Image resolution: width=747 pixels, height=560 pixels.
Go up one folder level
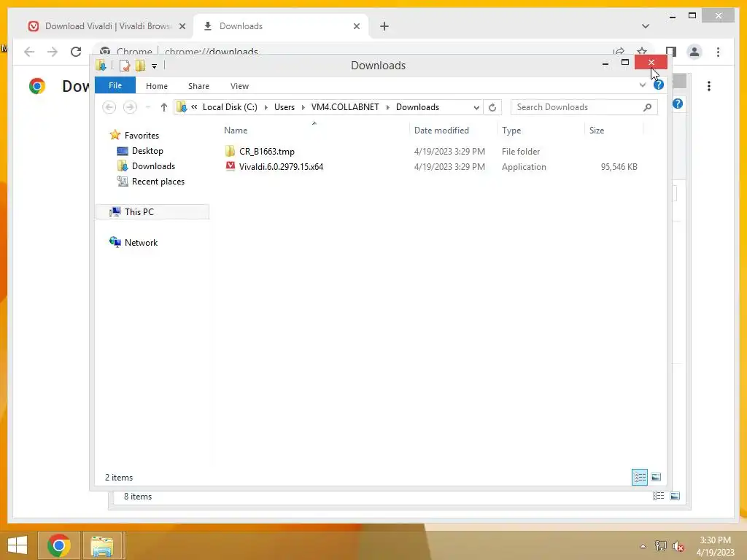pyautogui.click(x=164, y=107)
